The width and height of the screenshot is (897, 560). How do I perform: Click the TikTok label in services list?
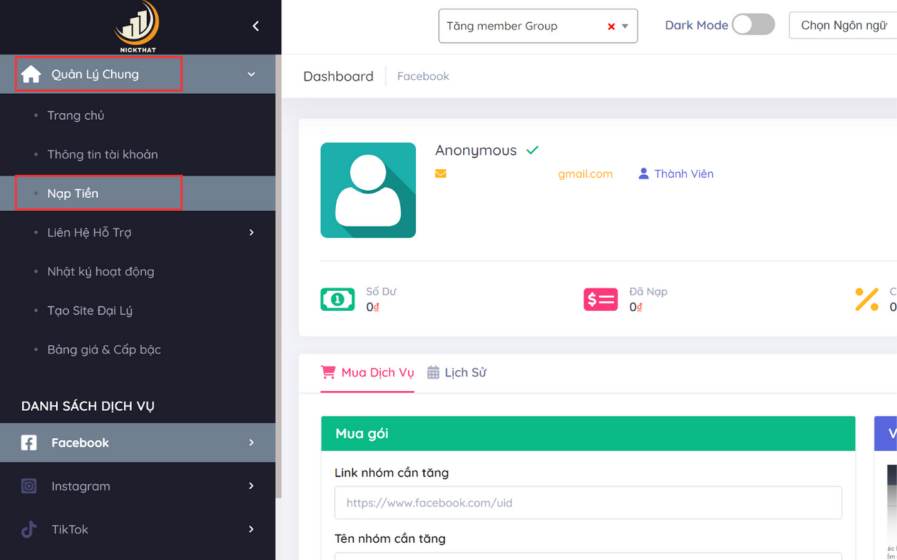(x=70, y=530)
